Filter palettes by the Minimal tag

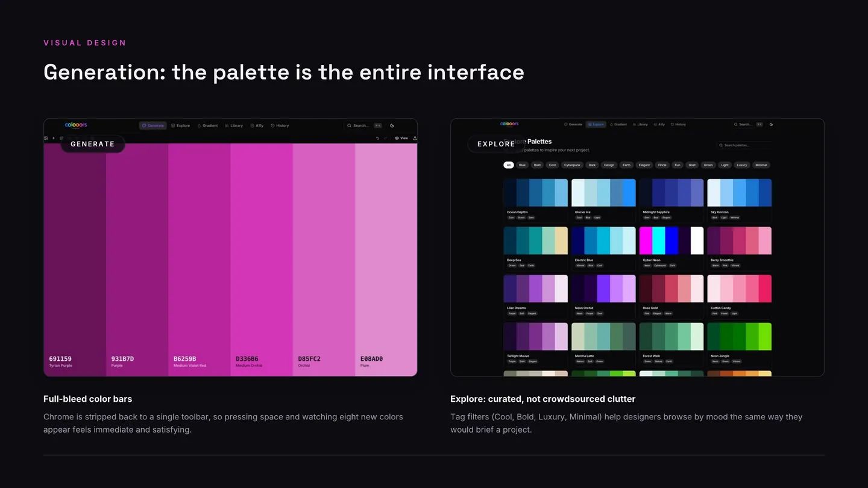tap(761, 165)
